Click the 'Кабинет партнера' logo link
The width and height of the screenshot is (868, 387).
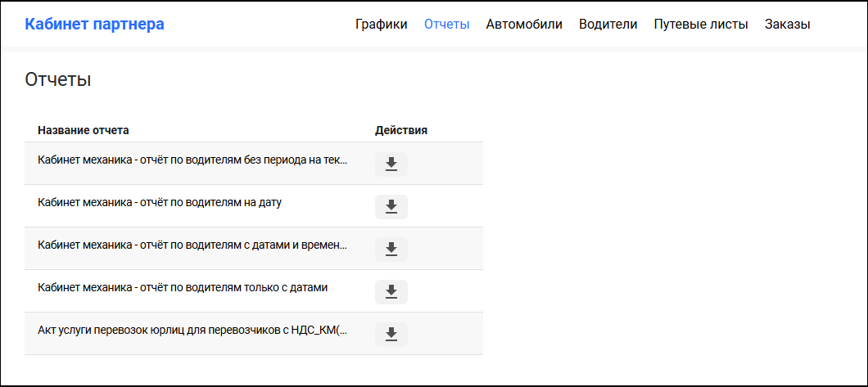click(x=94, y=25)
